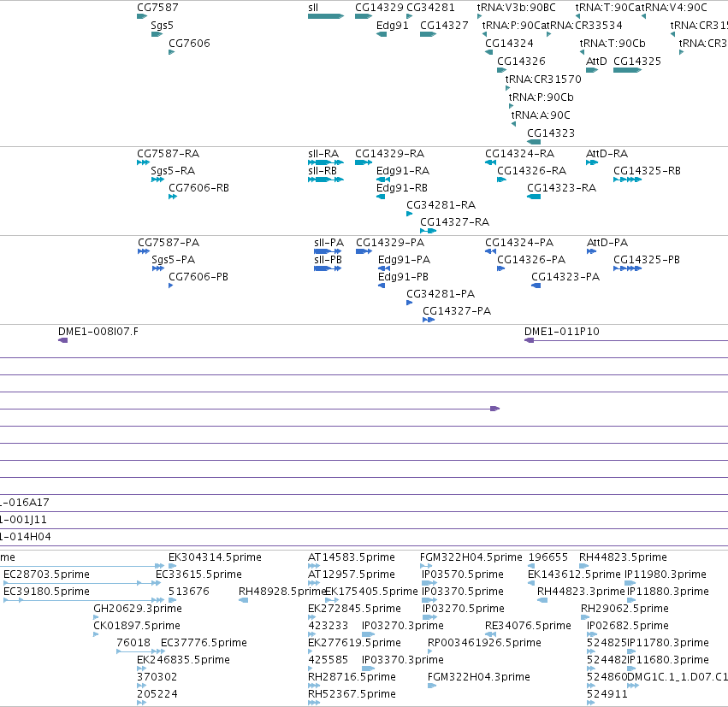The height and width of the screenshot is (707, 728).
Task: Select the CG14324 gene label
Action: click(x=509, y=43)
